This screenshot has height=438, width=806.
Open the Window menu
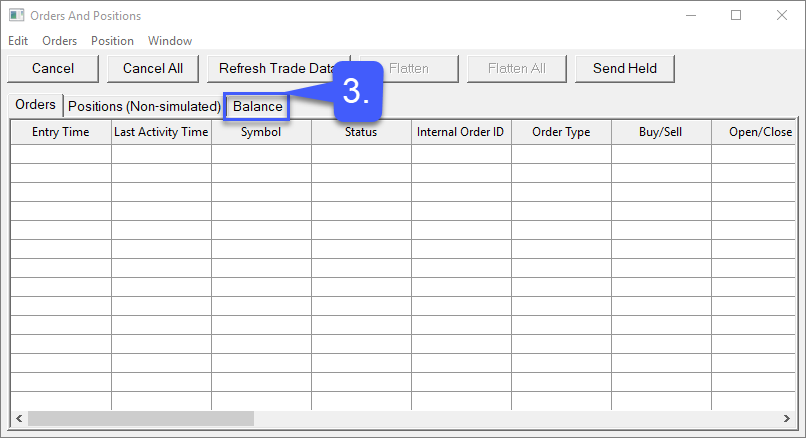click(170, 41)
